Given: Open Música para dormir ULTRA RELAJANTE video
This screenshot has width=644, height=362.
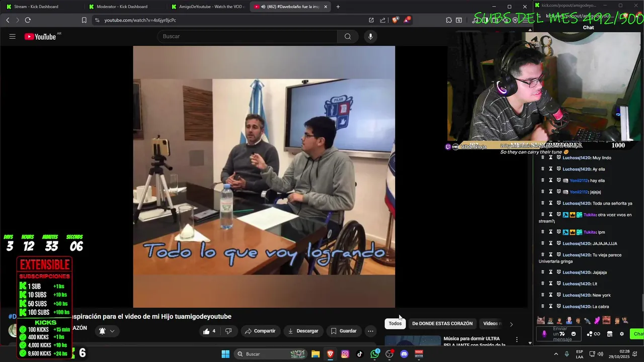Looking at the screenshot, I should pyautogui.click(x=474, y=341).
